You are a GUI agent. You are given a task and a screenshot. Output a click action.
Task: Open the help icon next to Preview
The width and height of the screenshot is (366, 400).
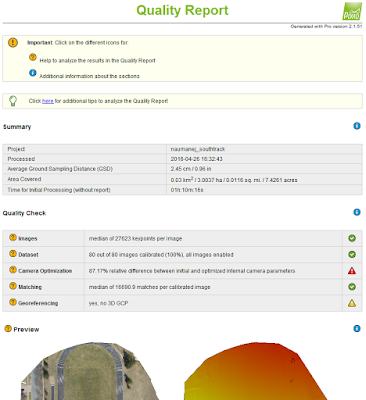click(x=8, y=329)
